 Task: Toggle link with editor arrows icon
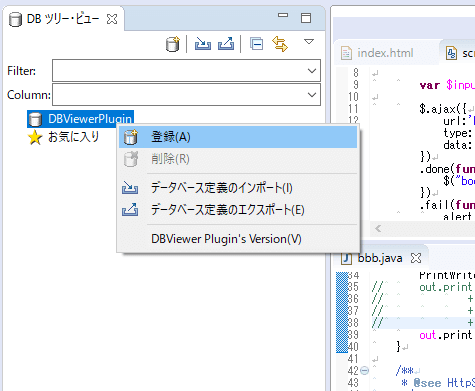(280, 44)
